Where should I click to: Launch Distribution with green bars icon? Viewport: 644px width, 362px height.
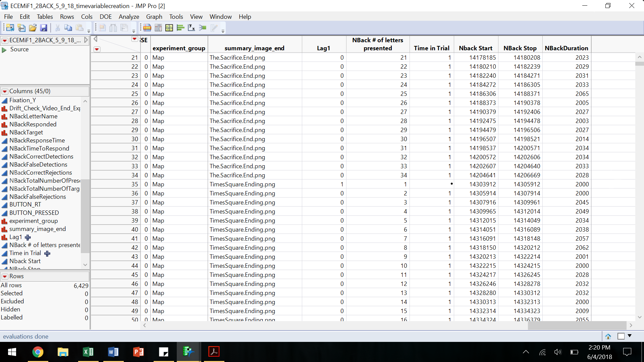pos(180,28)
